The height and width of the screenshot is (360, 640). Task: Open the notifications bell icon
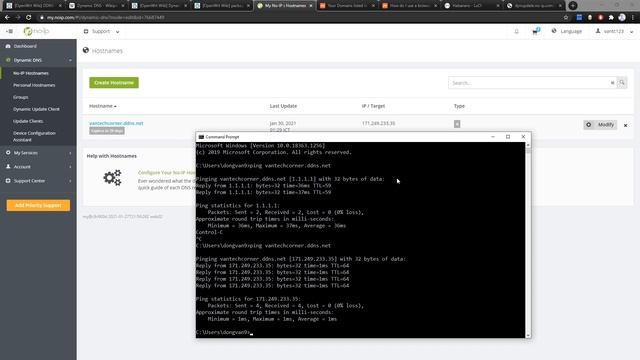(516, 31)
